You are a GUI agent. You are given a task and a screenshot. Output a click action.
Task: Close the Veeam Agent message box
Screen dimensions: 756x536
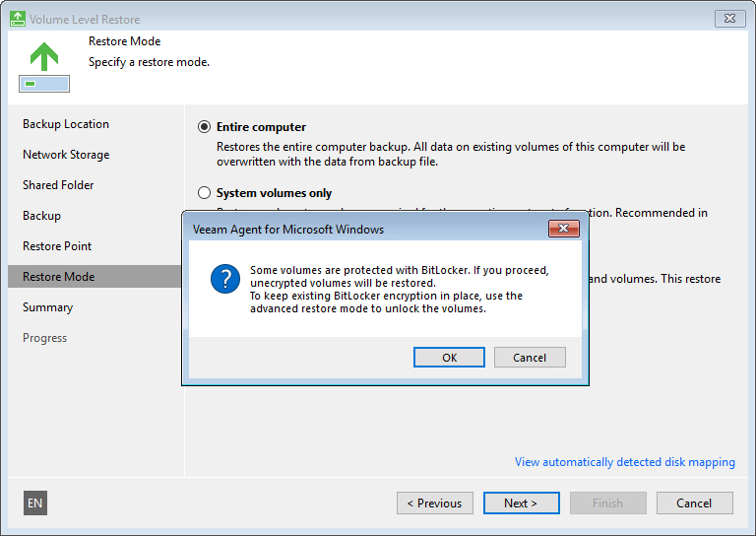coord(564,229)
